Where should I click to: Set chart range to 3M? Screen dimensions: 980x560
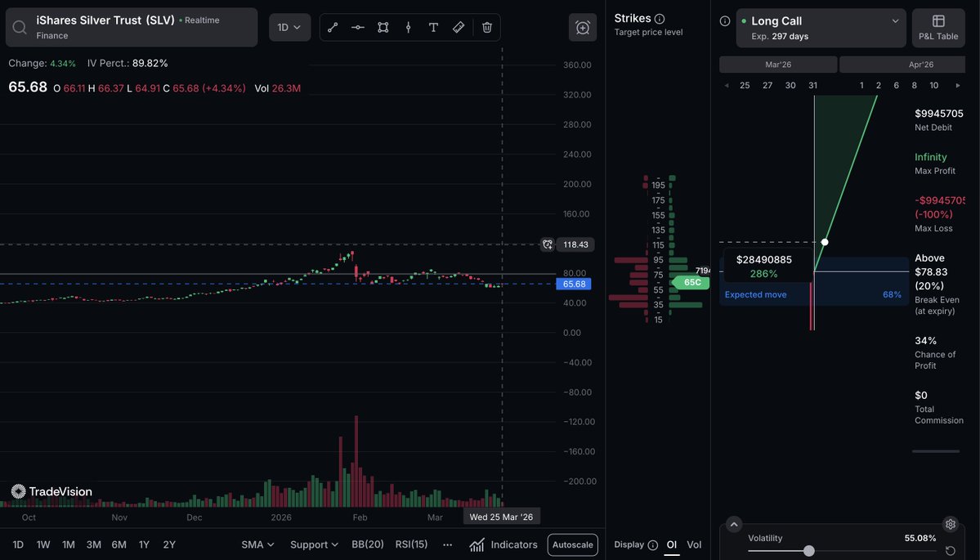94,545
